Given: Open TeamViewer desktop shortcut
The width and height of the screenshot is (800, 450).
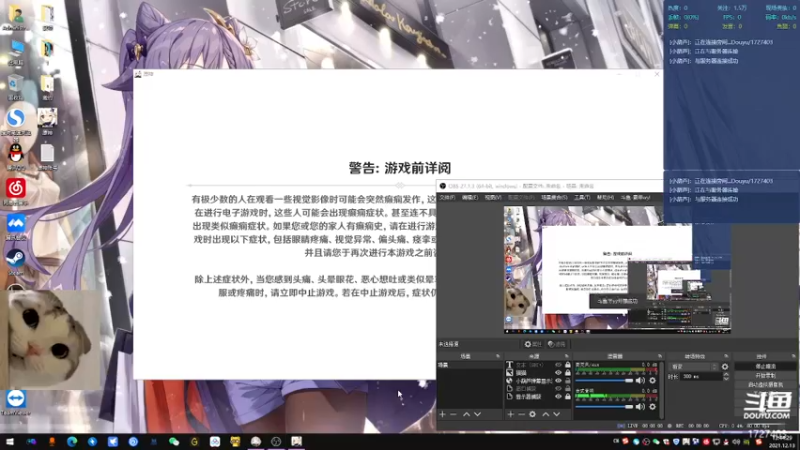Looking at the screenshot, I should point(16,402).
